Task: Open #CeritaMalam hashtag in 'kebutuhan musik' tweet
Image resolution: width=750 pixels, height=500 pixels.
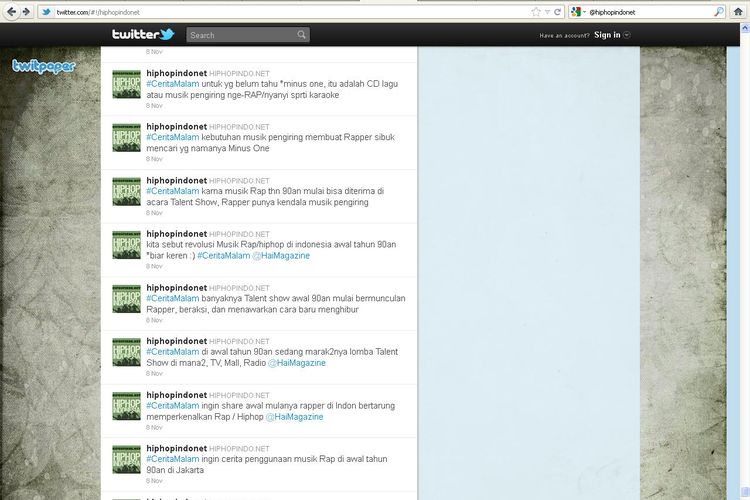Action: (x=173, y=137)
